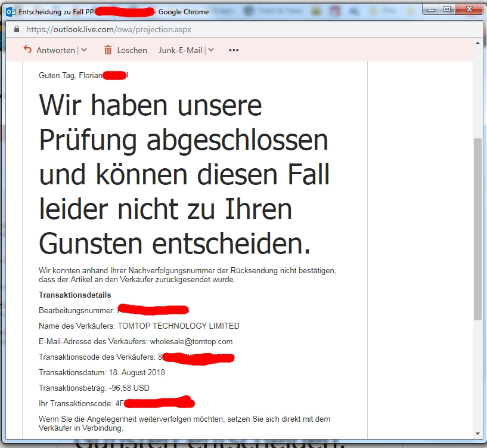
Task: Minimize the Chrome popup window
Action: coord(432,8)
